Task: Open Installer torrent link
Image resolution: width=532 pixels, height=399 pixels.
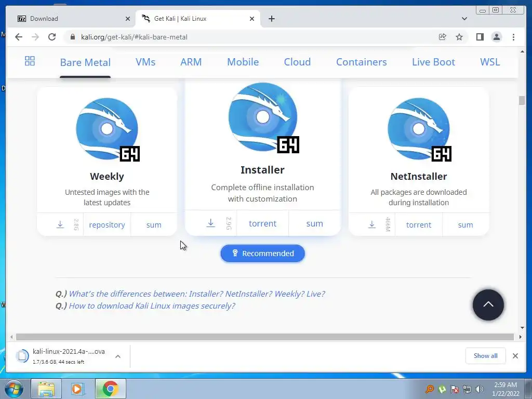Action: (x=262, y=223)
